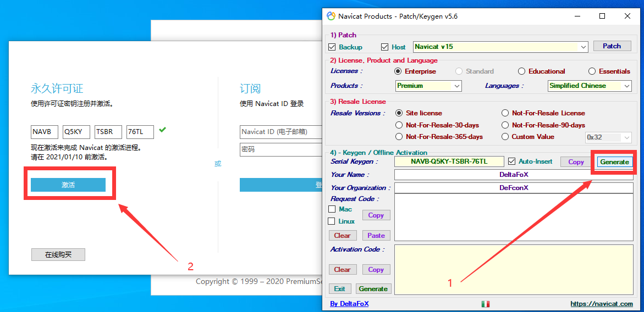Open the https://navicat.com link
Image resolution: width=644 pixels, height=312 pixels.
pyautogui.click(x=601, y=304)
